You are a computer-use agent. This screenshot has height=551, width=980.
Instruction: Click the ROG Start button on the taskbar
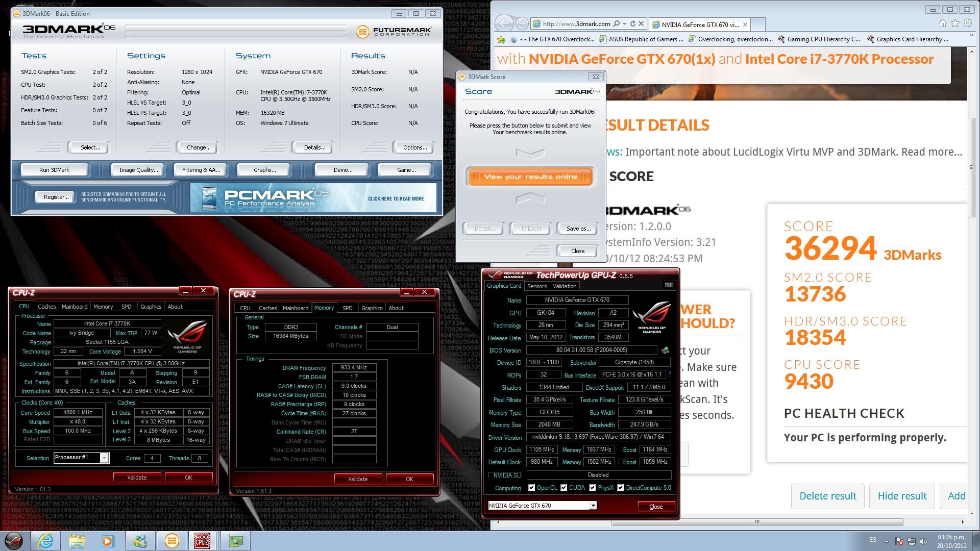tap(14, 541)
